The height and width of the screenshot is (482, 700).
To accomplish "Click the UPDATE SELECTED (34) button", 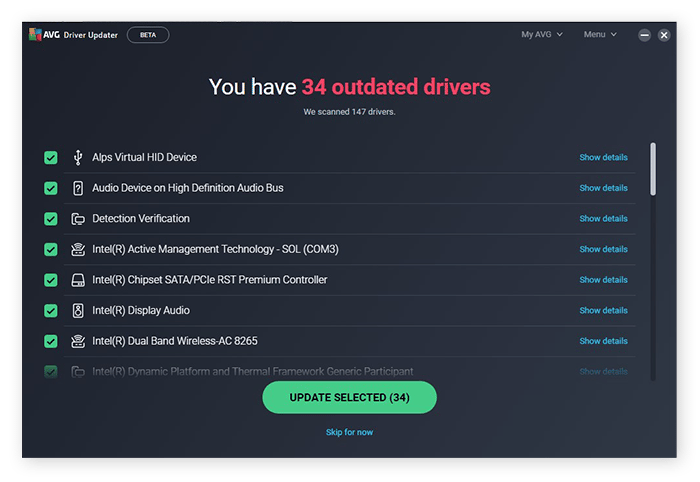I will click(x=350, y=397).
